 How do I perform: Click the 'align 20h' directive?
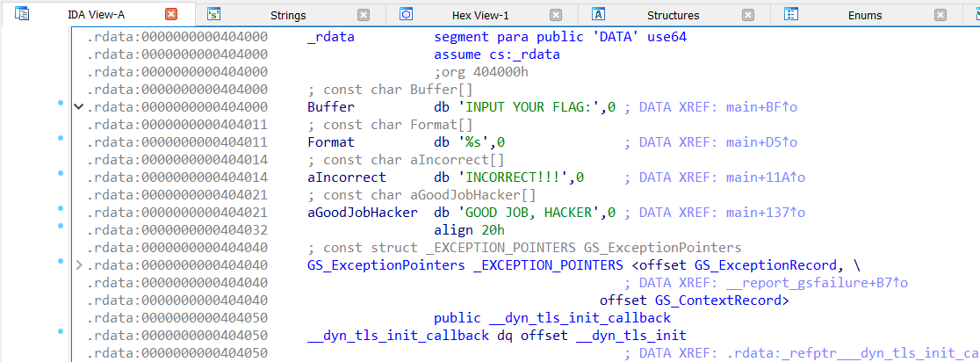click(x=470, y=230)
